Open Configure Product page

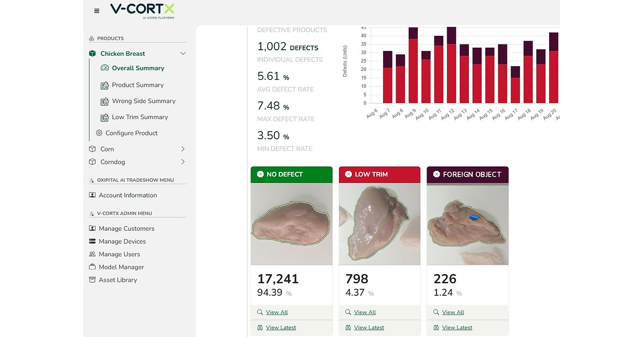[131, 133]
